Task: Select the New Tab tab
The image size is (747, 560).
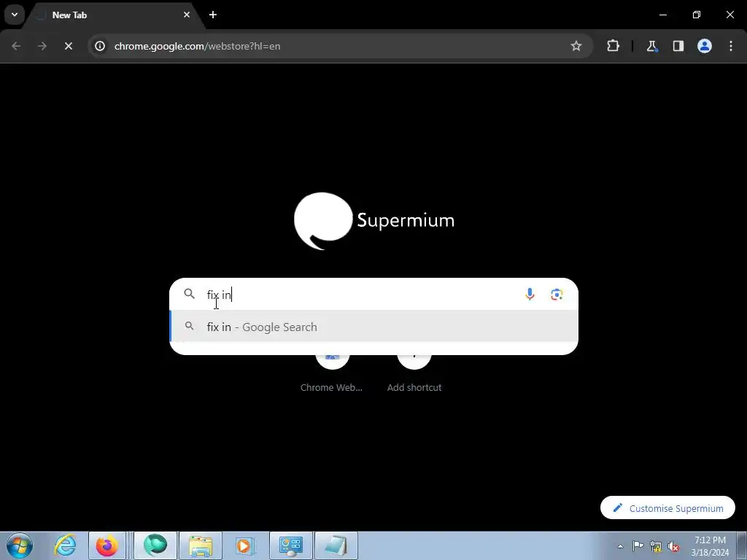Action: 115,15
